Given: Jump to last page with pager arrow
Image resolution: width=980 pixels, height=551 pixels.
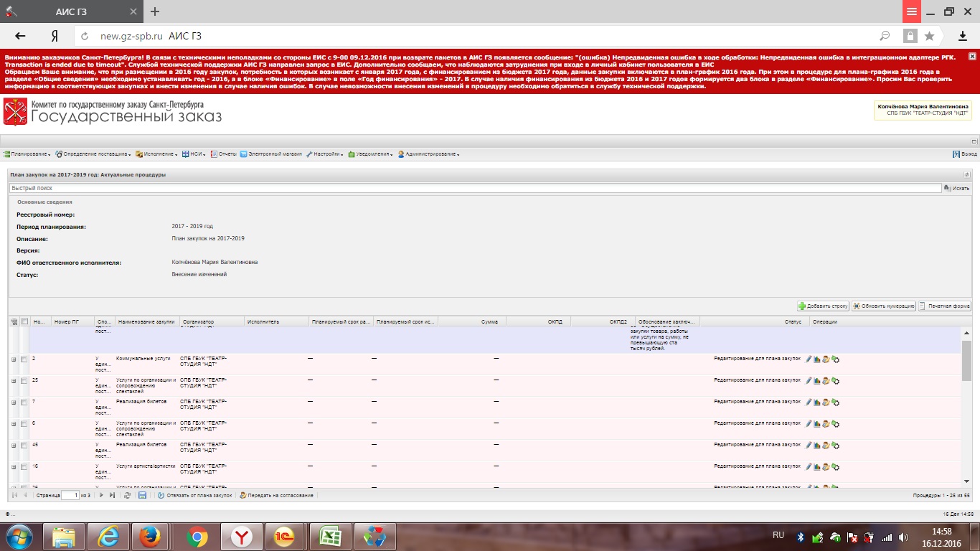Looking at the screenshot, I should (112, 495).
